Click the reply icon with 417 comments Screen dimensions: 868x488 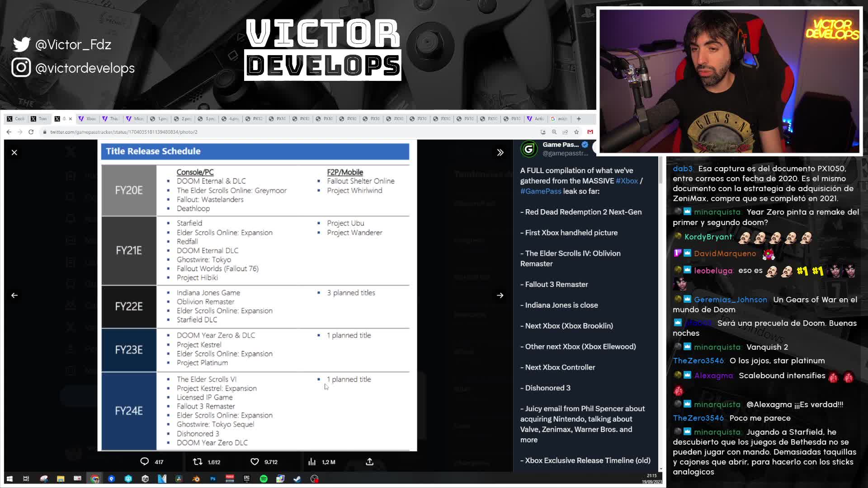point(144,461)
